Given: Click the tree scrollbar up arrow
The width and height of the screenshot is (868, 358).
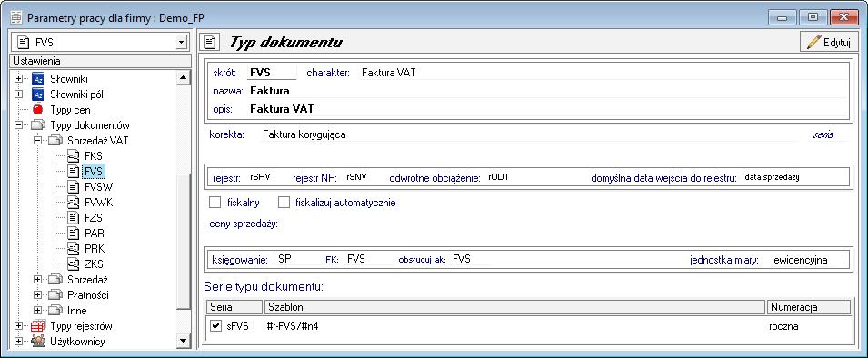Looking at the screenshot, I should pos(184,79).
